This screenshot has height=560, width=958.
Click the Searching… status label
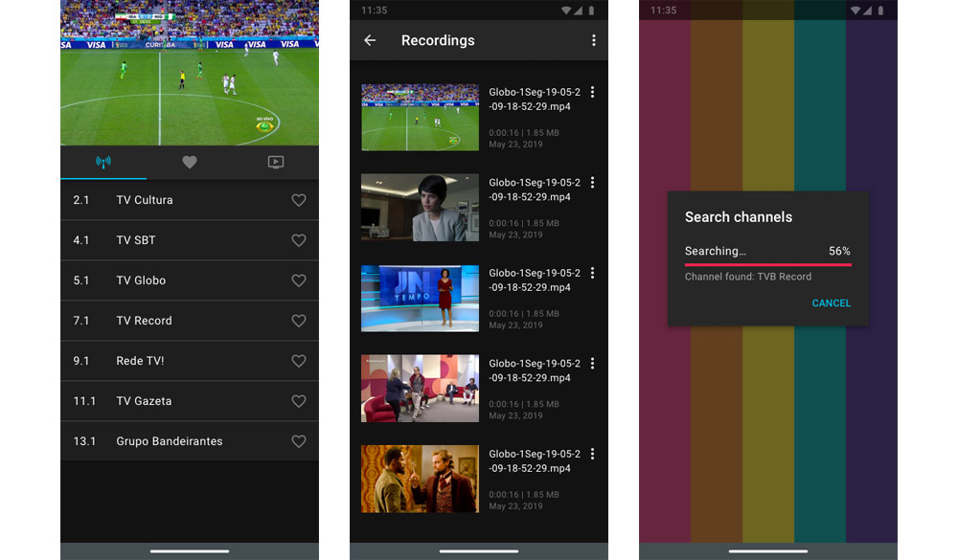(x=715, y=251)
